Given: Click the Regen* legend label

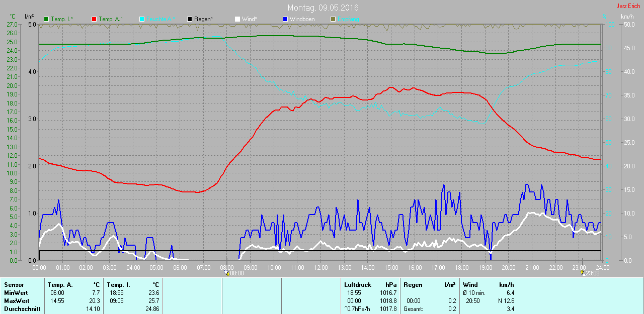Looking at the screenshot, I should coord(203,19).
